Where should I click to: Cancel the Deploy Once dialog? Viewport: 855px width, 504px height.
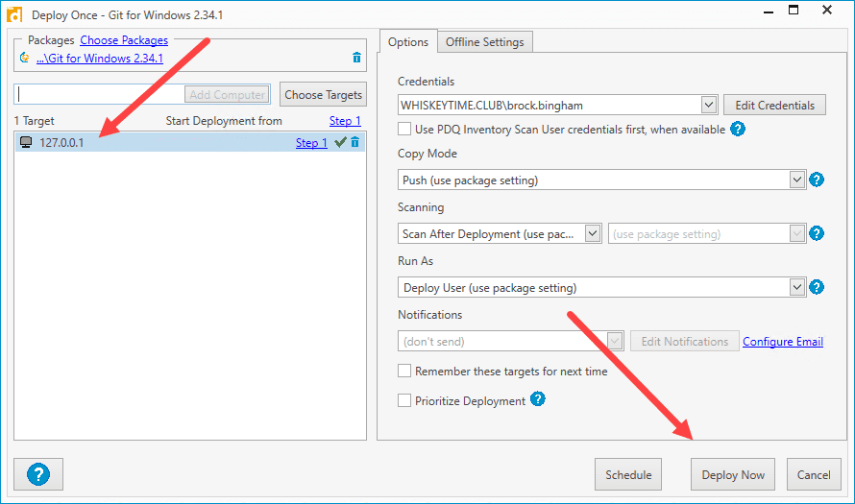tap(814, 474)
